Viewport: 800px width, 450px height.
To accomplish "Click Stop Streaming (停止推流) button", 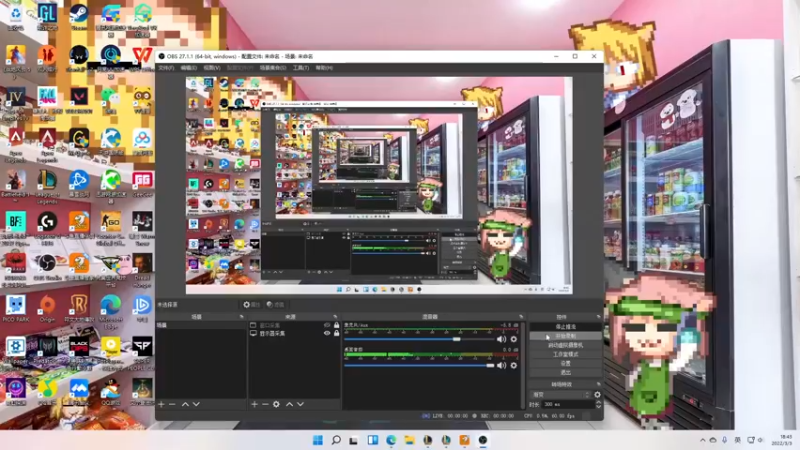I will click(x=565, y=327).
